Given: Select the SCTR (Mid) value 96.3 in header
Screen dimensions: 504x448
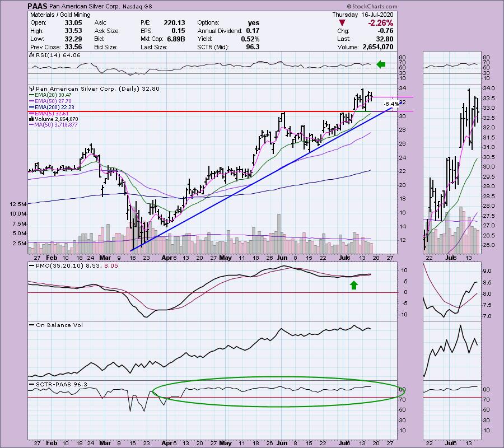Looking at the screenshot, I should [253, 47].
